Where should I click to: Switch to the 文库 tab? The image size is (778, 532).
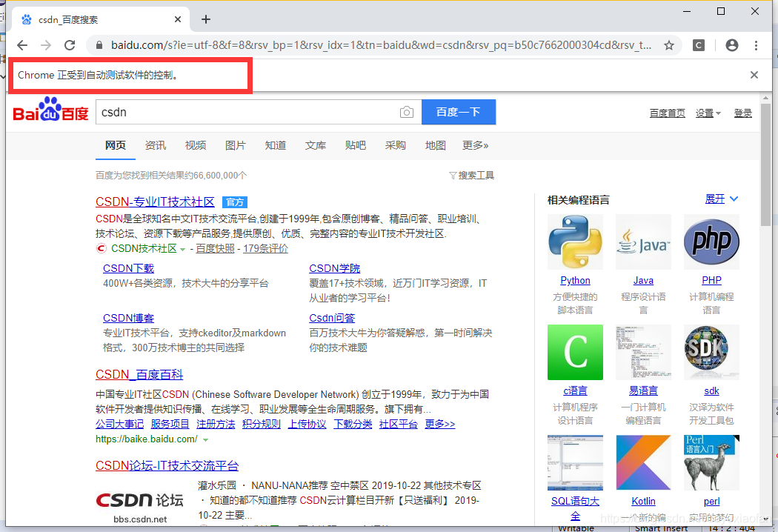(x=316, y=145)
